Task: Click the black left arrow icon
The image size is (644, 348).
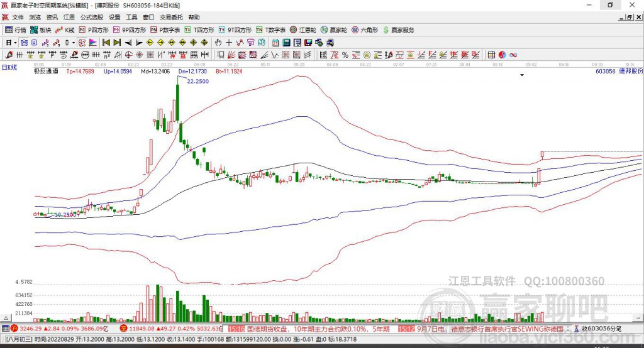Action: (x=128, y=43)
